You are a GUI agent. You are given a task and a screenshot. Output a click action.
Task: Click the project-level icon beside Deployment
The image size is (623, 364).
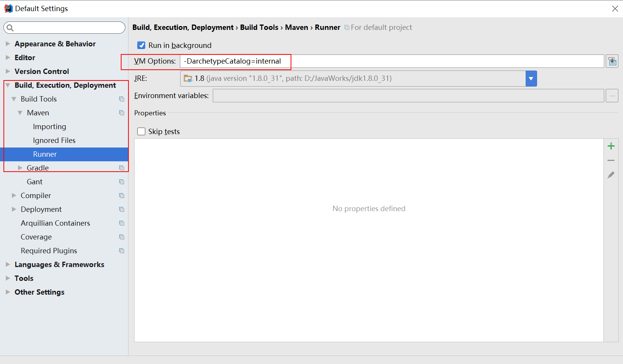[122, 210]
